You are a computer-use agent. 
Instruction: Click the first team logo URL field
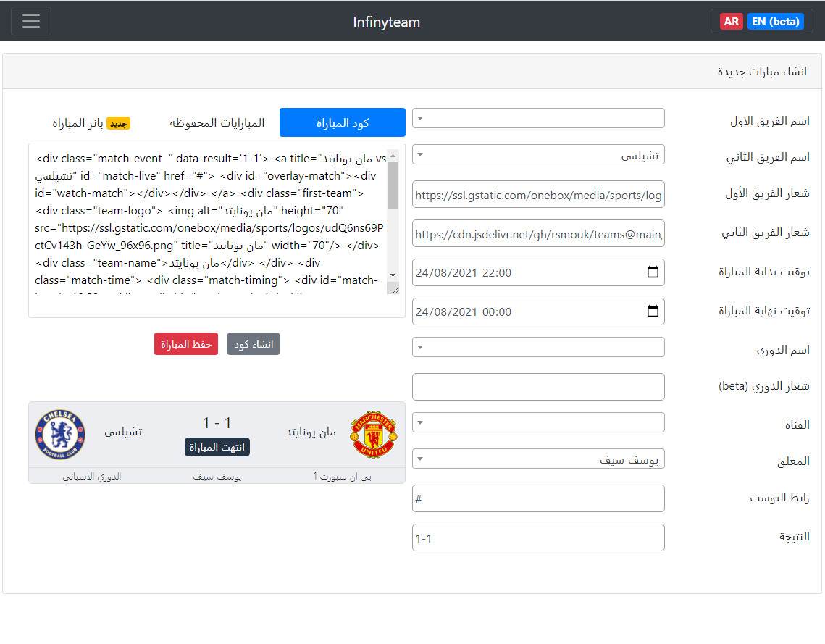(x=538, y=194)
